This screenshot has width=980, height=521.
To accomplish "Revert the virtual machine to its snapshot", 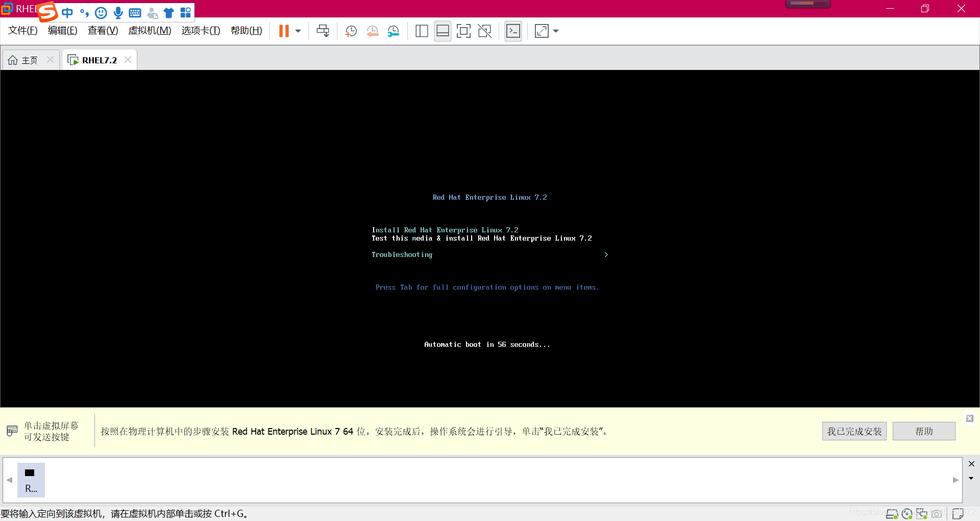I will click(372, 31).
